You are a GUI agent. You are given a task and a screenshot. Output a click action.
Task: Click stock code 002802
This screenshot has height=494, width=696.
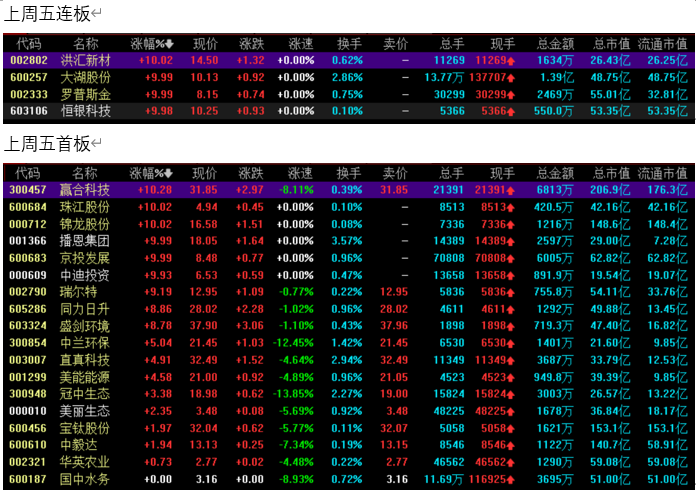29,60
